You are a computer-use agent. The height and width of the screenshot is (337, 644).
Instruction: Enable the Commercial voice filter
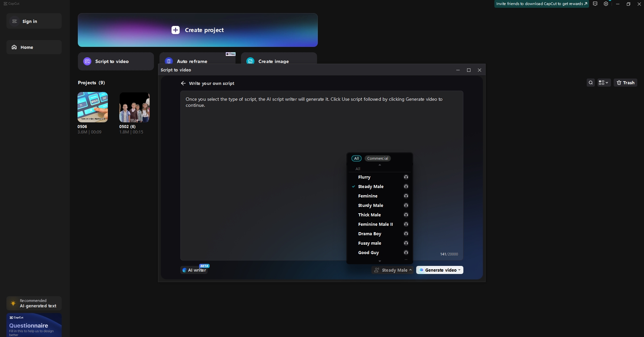click(377, 158)
